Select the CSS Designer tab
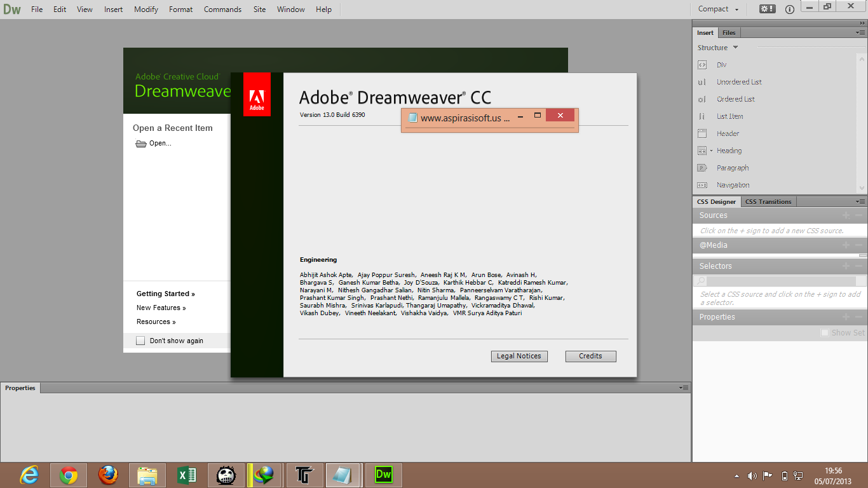Screen dimensions: 868x488 [717, 202]
